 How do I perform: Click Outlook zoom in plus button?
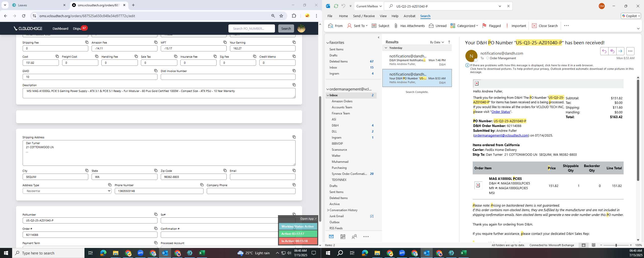[631, 245]
